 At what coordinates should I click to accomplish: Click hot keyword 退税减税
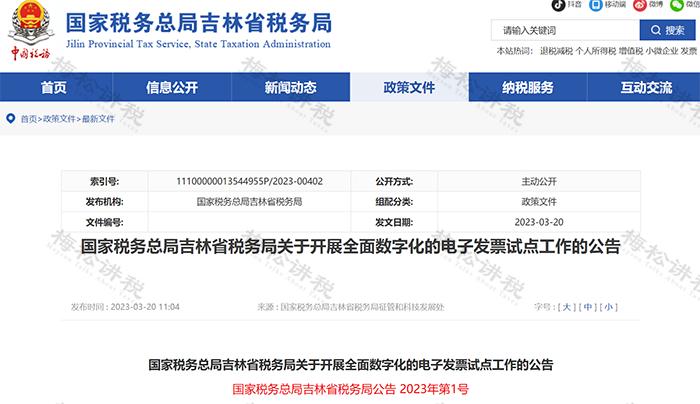pos(556,51)
